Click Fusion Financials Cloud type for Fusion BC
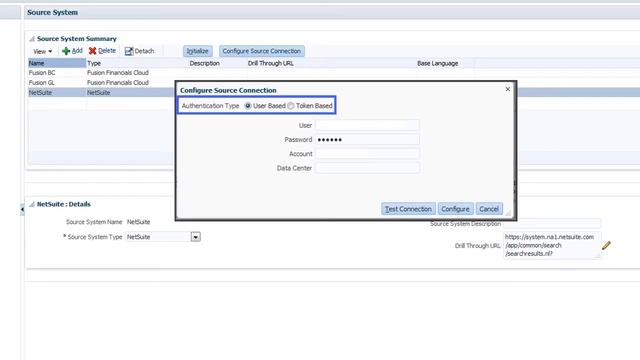Viewport: 640px width, 360px height. 118,73
